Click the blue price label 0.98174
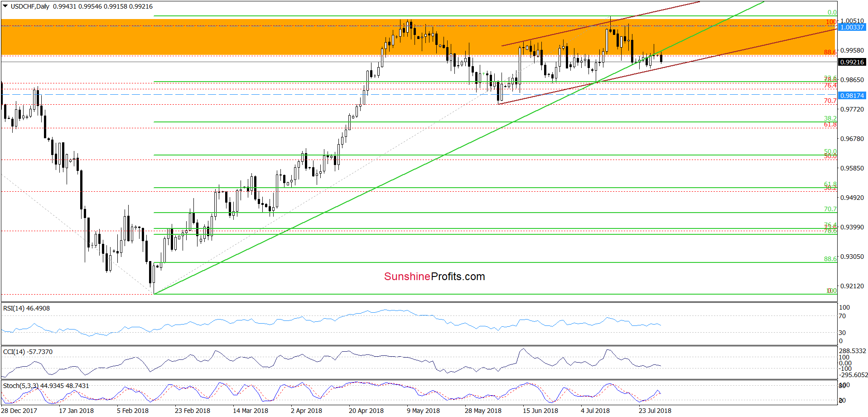 click(852, 96)
